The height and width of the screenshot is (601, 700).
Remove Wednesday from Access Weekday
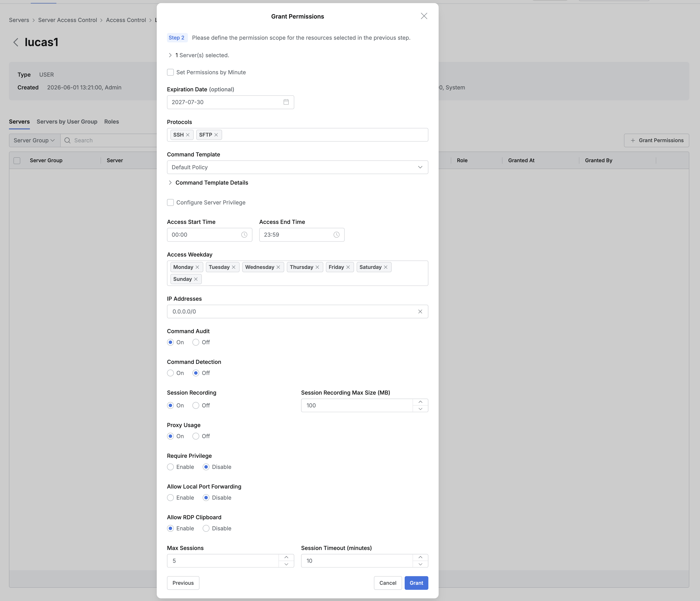[278, 267]
